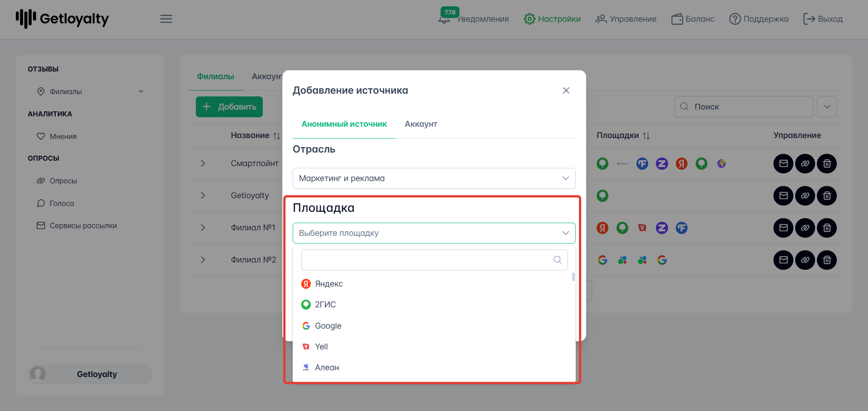Expand the Getloyalty branch row
The height and width of the screenshot is (411, 868).
pos(203,196)
